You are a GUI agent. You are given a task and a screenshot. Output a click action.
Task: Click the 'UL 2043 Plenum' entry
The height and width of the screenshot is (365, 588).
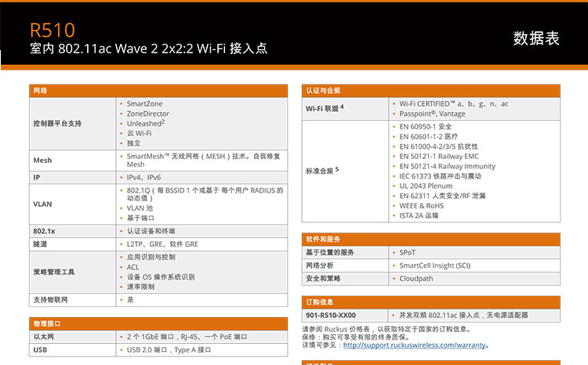[x=426, y=186]
